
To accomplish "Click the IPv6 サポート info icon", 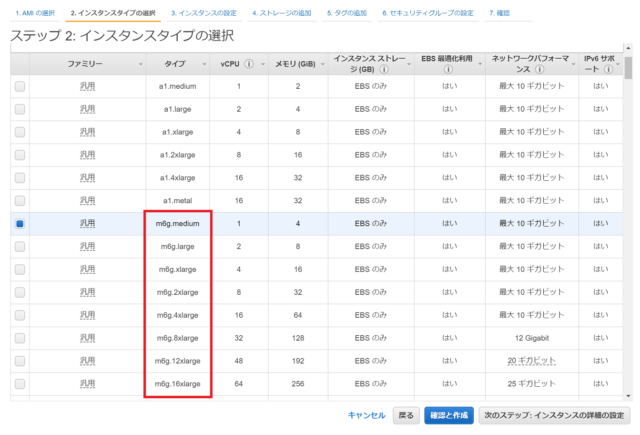I will click(610, 69).
